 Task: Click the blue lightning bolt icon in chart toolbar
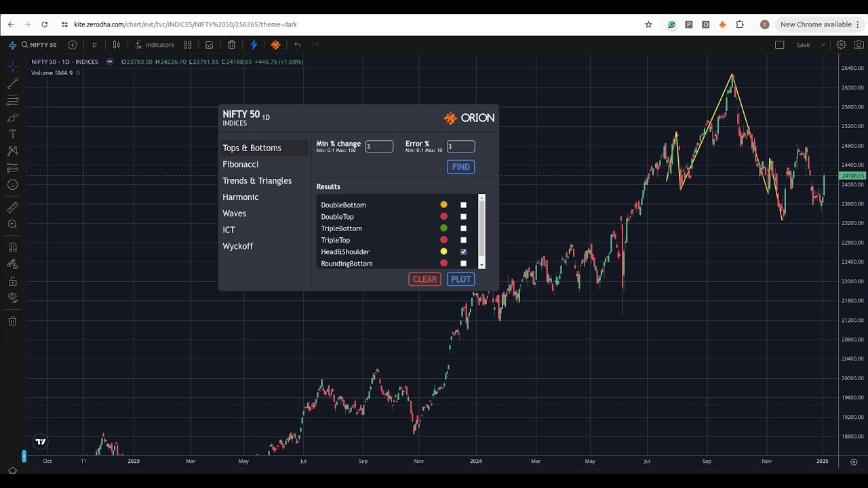(254, 45)
